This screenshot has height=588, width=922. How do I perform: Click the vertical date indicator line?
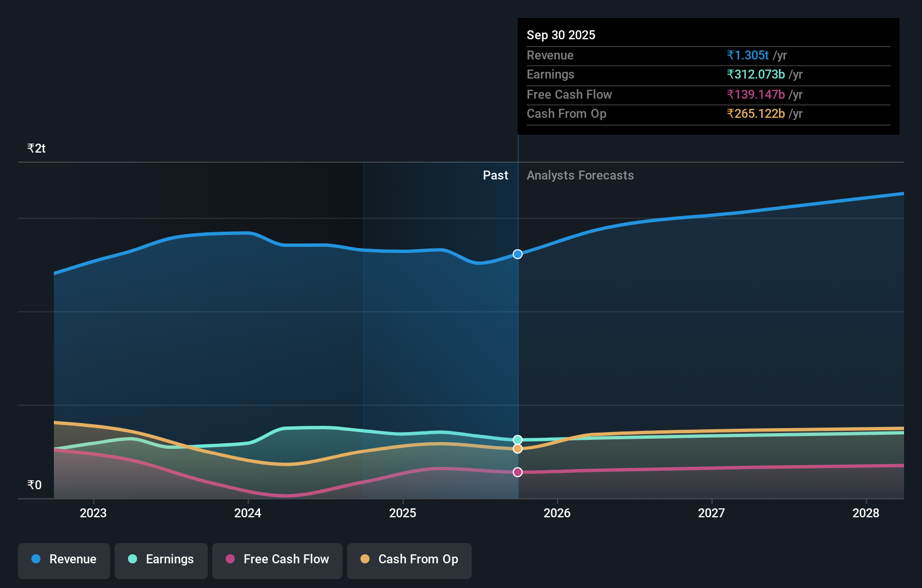tap(517, 337)
